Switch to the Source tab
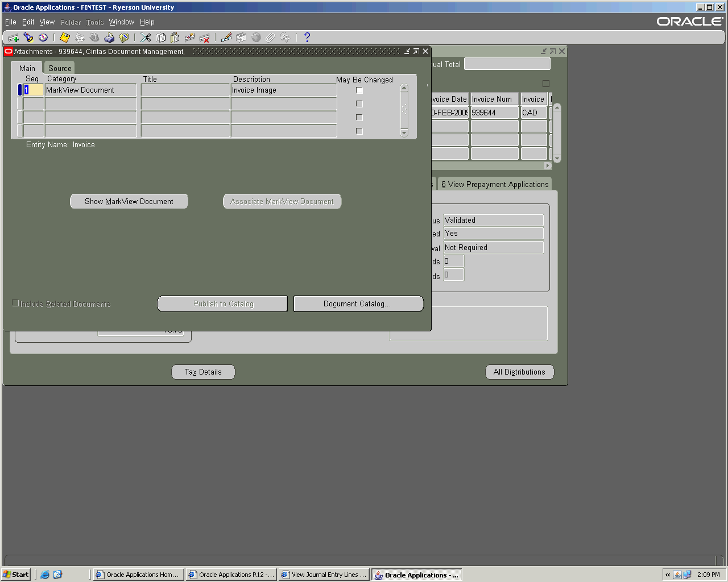Screen dimensions: 728x582 tap(60, 68)
